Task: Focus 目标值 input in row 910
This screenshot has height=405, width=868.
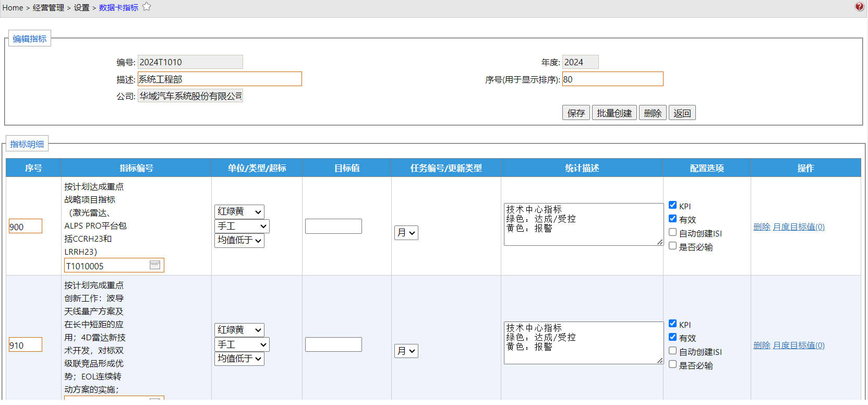Action: tap(333, 344)
